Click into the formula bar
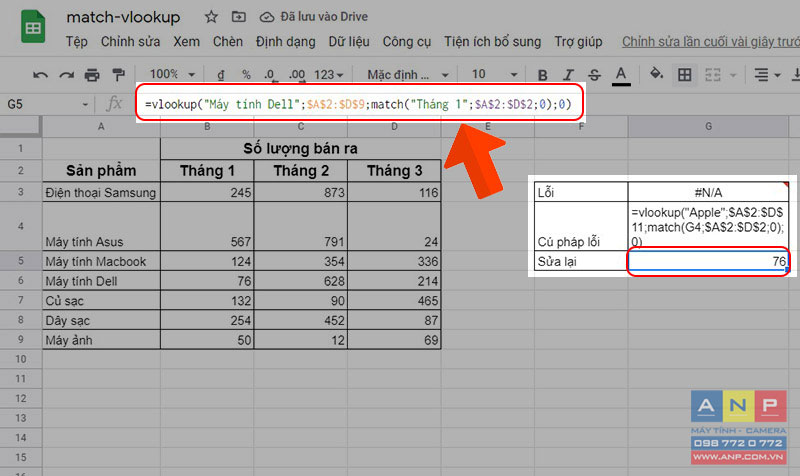This screenshot has width=800, height=476. tap(360, 104)
